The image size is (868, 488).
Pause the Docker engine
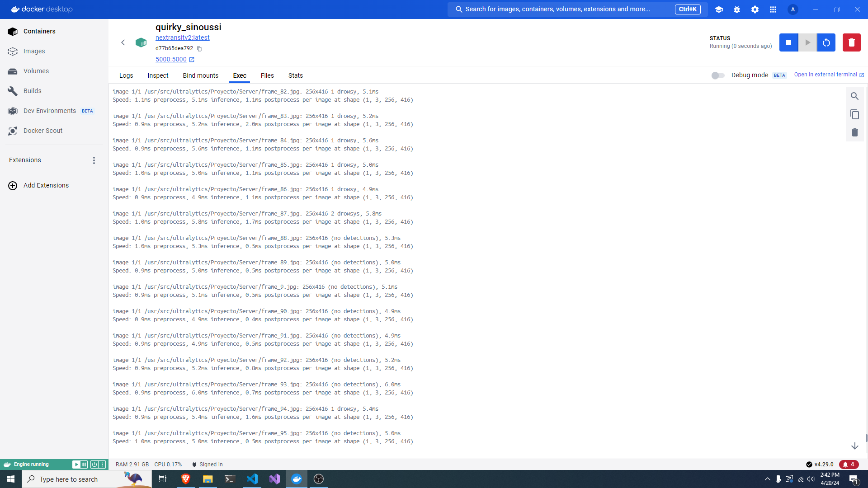84,465
